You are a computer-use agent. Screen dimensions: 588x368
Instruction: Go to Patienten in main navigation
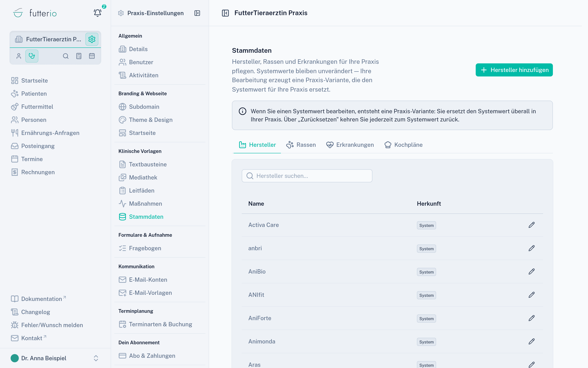click(x=29, y=94)
